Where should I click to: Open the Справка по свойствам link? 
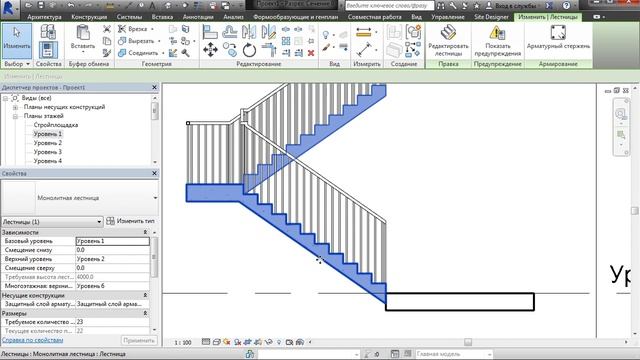[x=33, y=340]
